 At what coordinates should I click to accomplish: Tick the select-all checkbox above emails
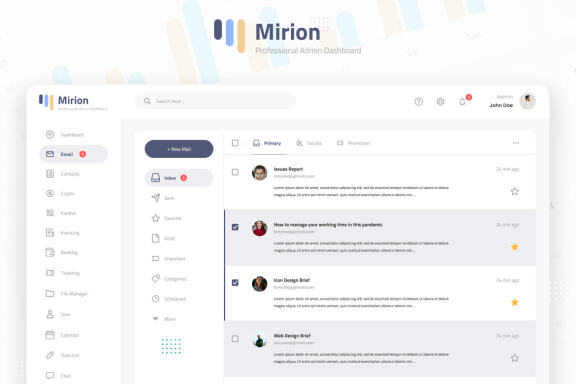pyautogui.click(x=235, y=143)
